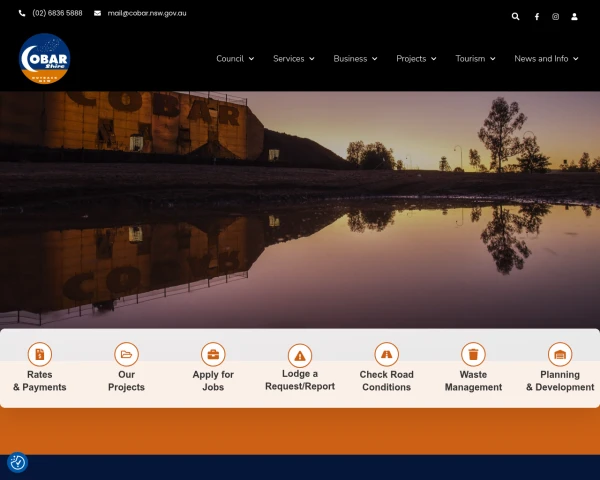Open the Facebook page icon
This screenshot has width=600, height=480.
pyautogui.click(x=536, y=16)
